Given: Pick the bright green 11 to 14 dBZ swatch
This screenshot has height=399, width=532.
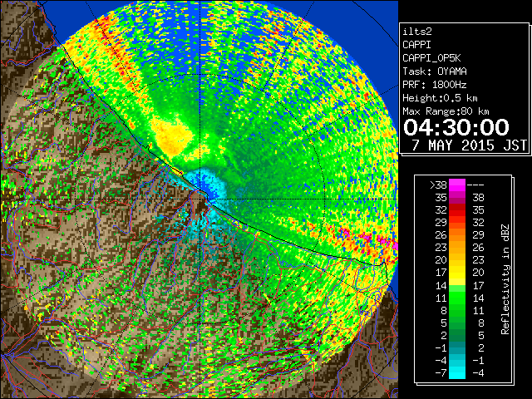Looking at the screenshot, I should pyautogui.click(x=457, y=298).
